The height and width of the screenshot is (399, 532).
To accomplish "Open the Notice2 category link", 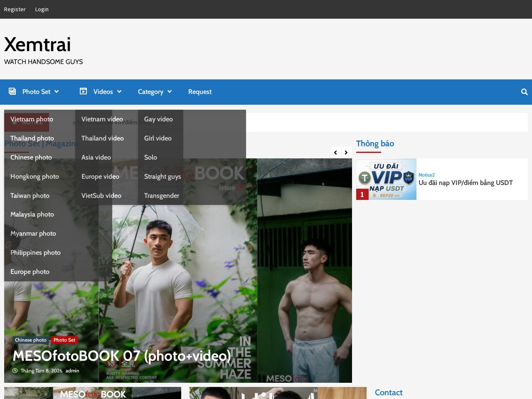I will [x=426, y=175].
